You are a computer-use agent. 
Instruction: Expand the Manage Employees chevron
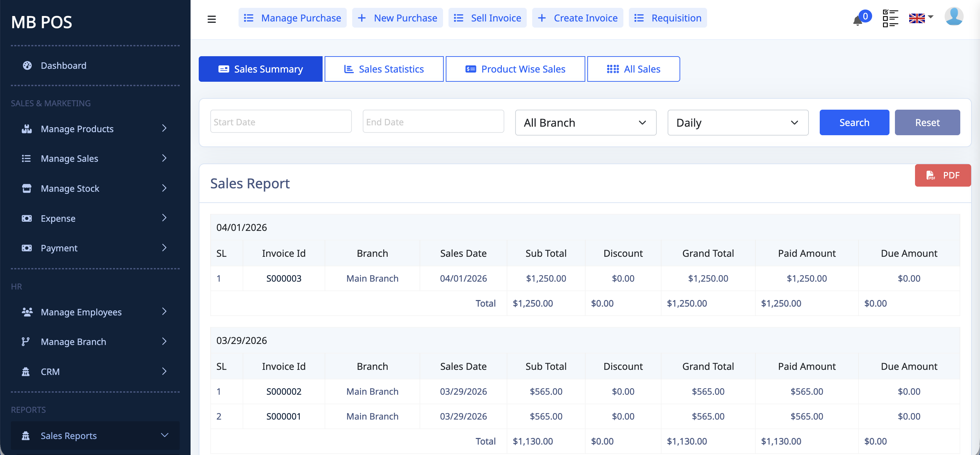coord(164,312)
